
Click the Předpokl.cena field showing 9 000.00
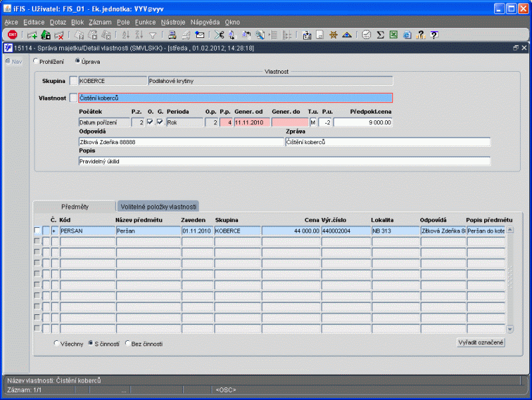[362, 122]
